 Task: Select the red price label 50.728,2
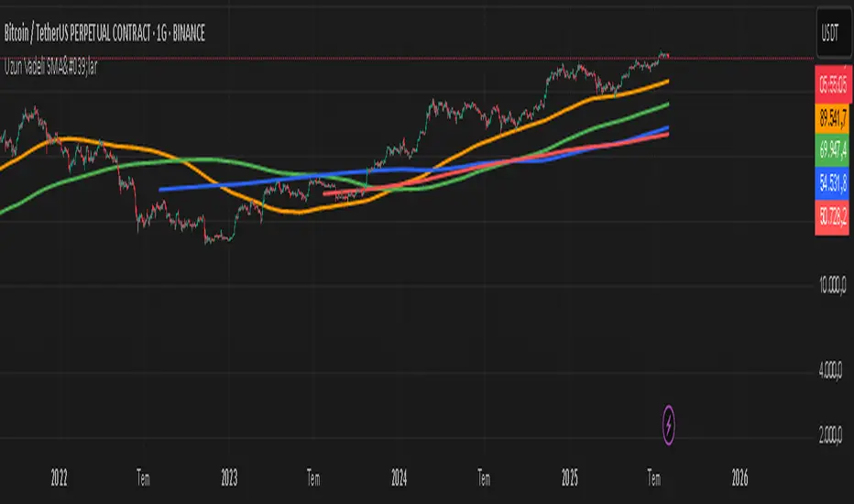click(832, 217)
